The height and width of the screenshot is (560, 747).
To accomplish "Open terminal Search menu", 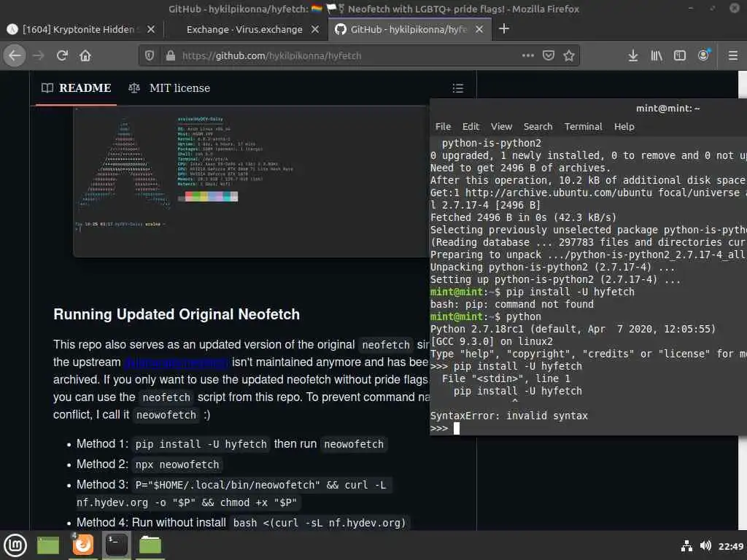I will point(538,127).
